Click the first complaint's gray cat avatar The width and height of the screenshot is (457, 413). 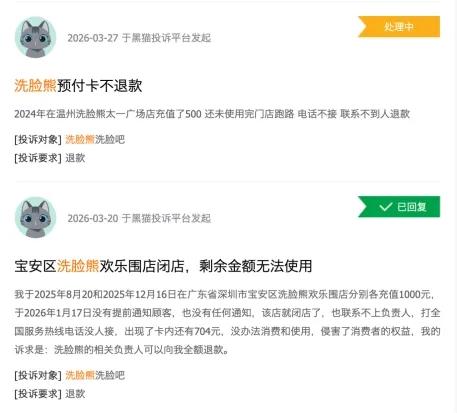[36, 37]
